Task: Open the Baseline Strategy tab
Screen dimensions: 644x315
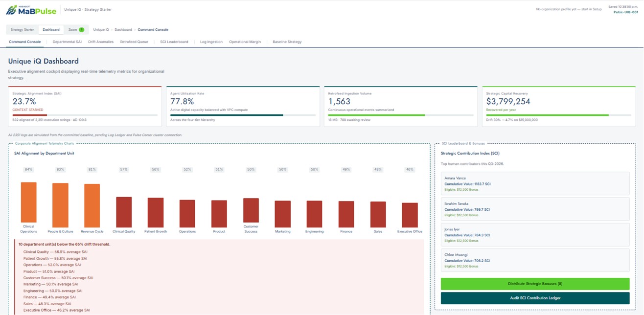Action: [287, 42]
